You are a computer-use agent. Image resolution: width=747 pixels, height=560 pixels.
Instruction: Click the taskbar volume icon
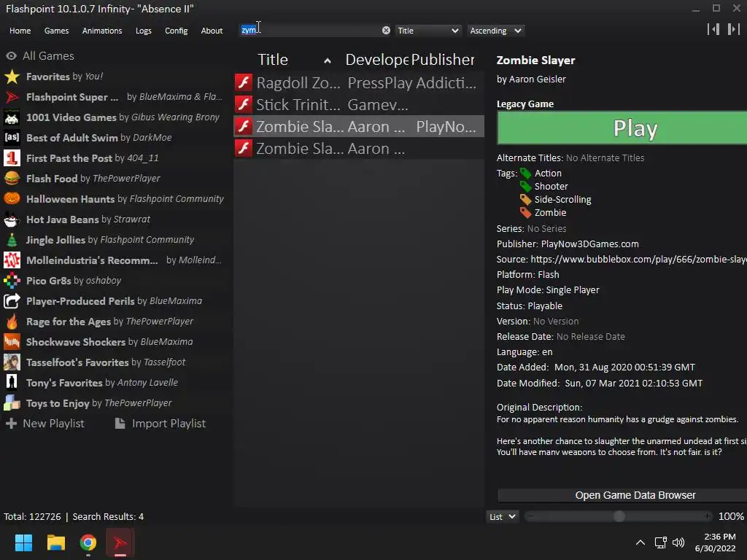point(678,542)
